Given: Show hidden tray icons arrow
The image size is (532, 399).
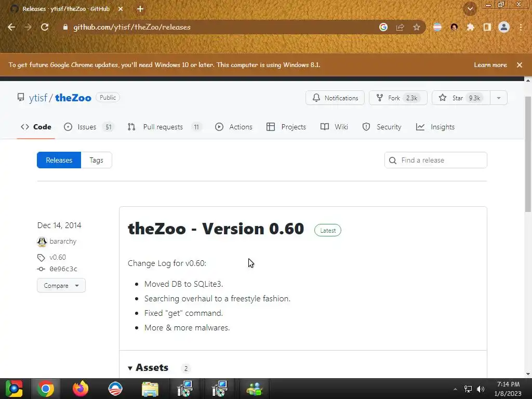Looking at the screenshot, I should pyautogui.click(x=455, y=389).
